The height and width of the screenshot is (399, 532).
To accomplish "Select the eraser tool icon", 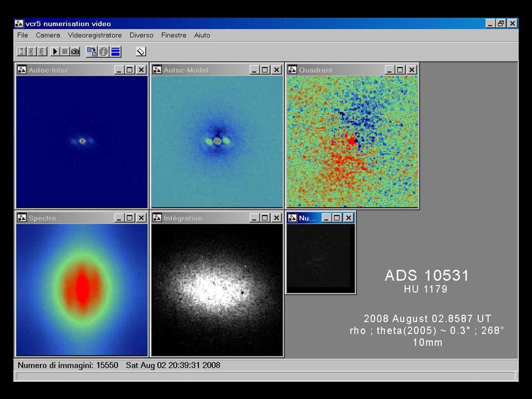I will [141, 52].
